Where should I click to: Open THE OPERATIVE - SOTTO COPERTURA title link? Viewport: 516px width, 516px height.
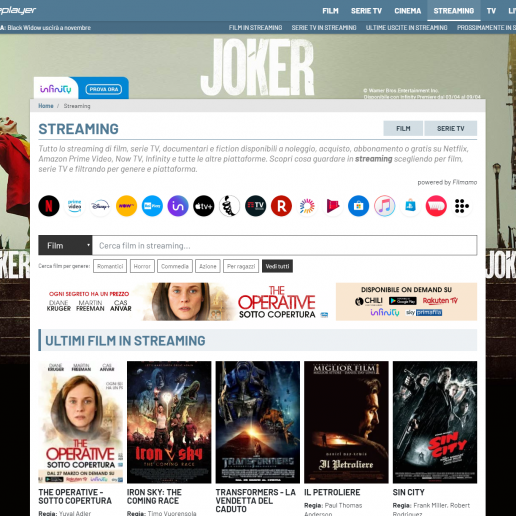75,497
